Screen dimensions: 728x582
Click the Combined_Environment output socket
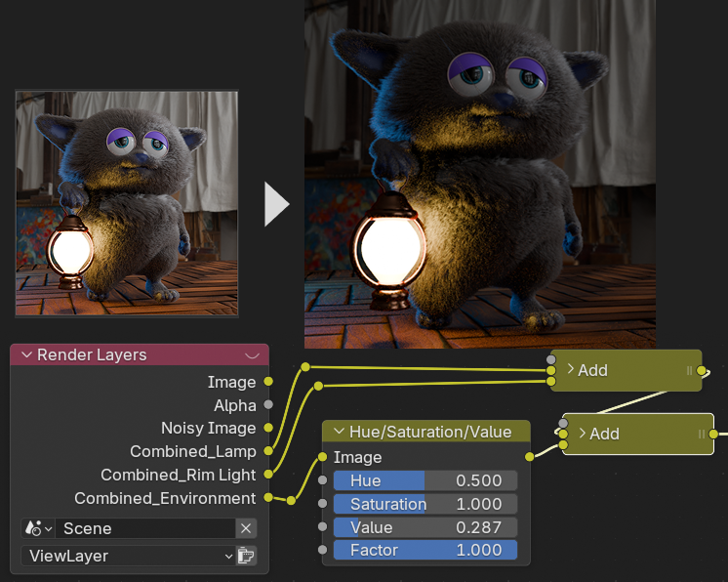pos(268,498)
